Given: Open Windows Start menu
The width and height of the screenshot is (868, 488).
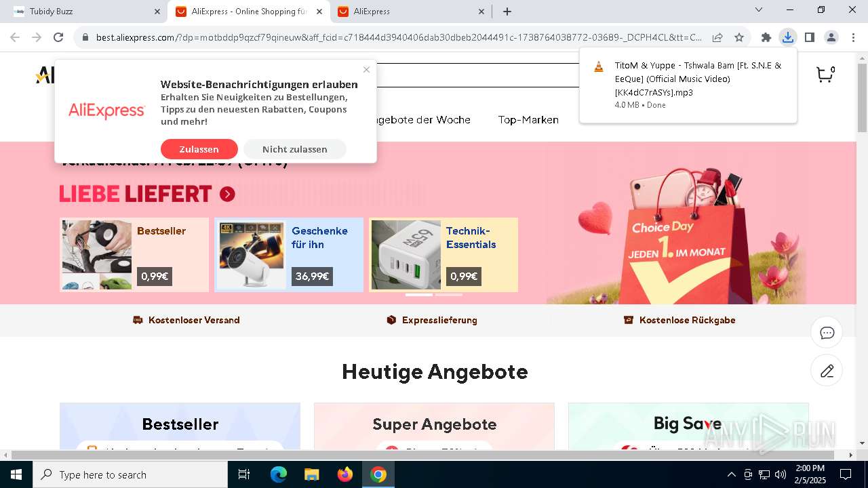Looking at the screenshot, I should click(16, 474).
